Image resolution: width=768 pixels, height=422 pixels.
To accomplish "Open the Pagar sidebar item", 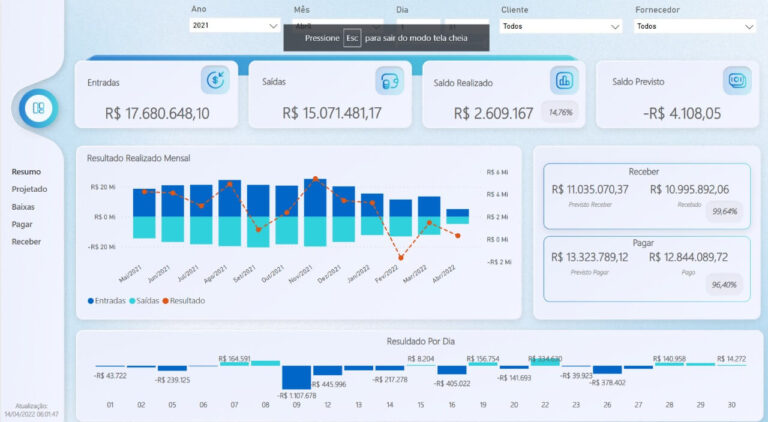I will (x=22, y=224).
